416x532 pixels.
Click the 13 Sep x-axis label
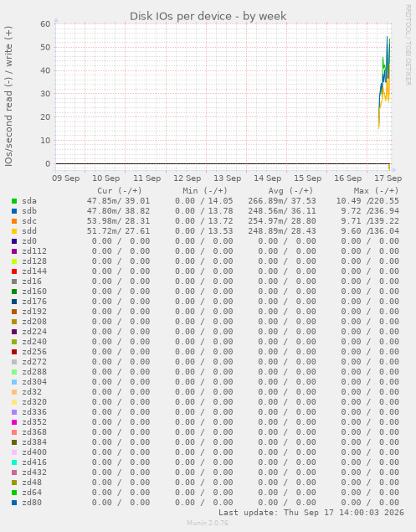pyautogui.click(x=227, y=178)
